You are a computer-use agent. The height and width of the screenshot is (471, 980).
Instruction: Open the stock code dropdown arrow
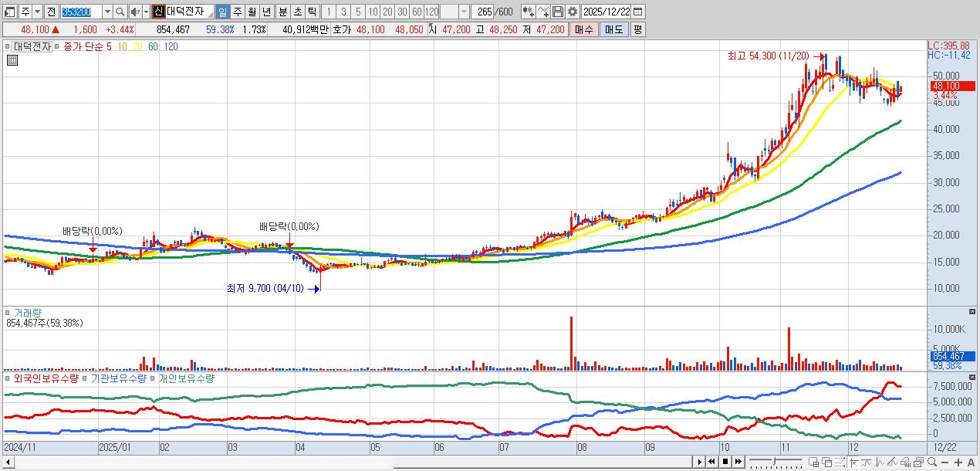point(106,12)
